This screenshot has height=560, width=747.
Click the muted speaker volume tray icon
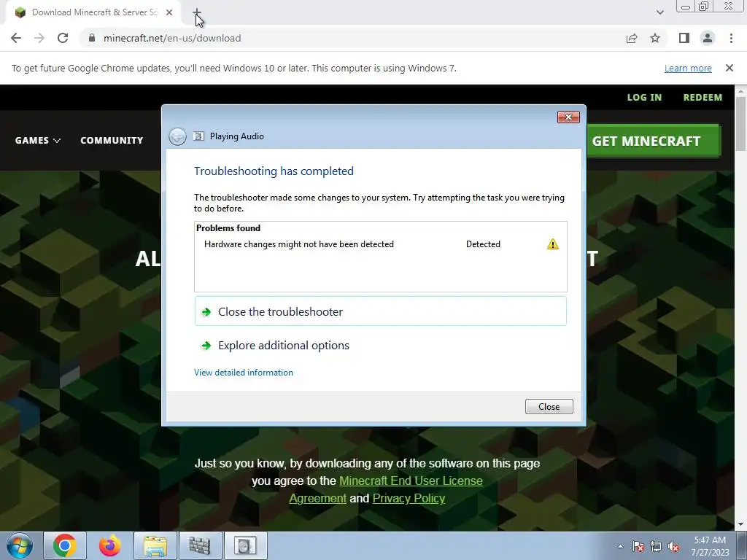tap(673, 546)
